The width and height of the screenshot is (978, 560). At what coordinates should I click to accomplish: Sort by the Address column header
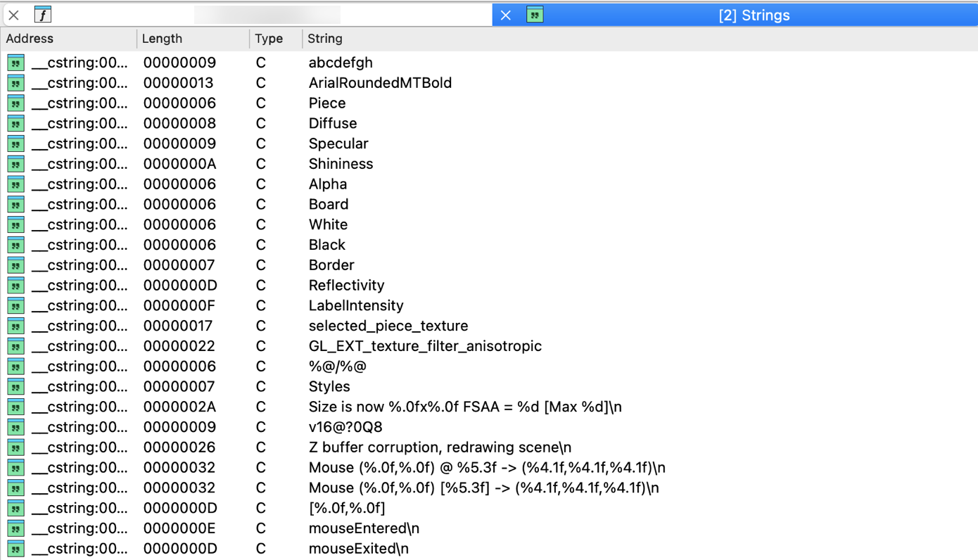tap(30, 39)
